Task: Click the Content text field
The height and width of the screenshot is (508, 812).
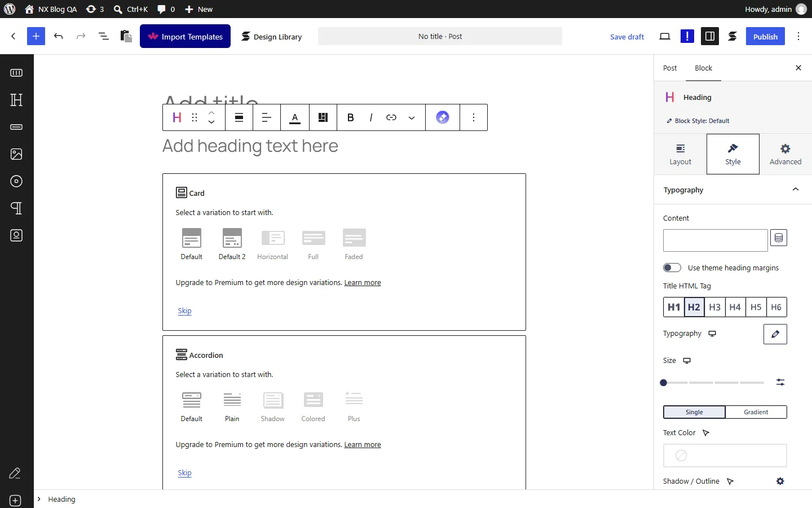Action: (716, 240)
